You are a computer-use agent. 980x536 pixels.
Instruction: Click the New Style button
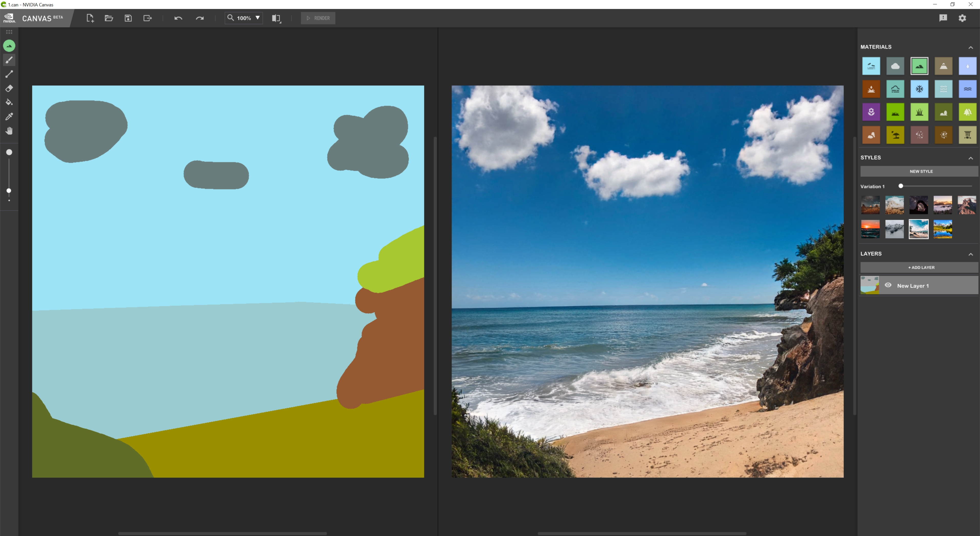point(921,172)
